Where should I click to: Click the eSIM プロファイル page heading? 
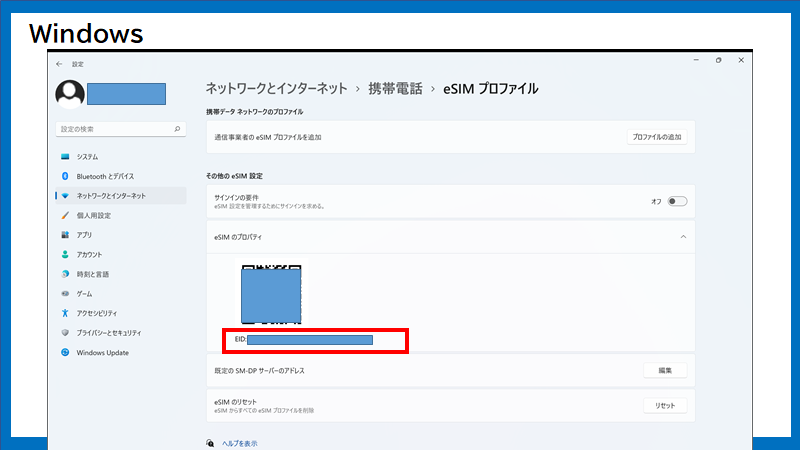click(x=490, y=89)
